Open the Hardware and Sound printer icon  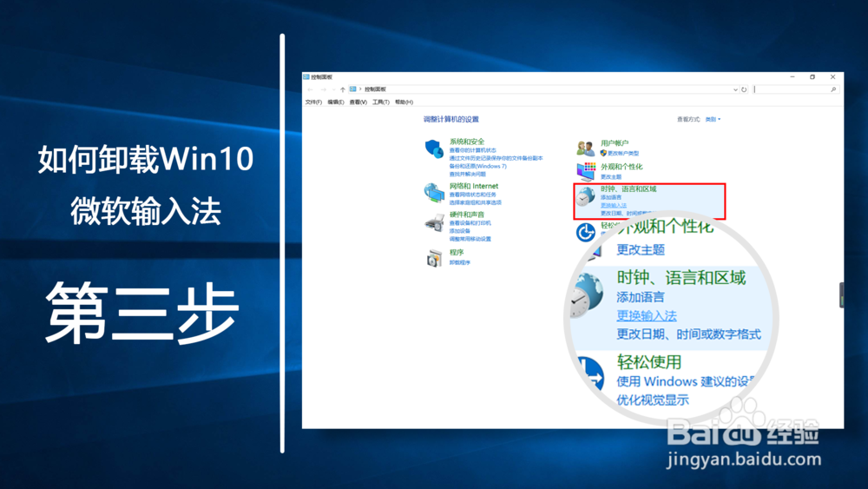[x=434, y=222]
